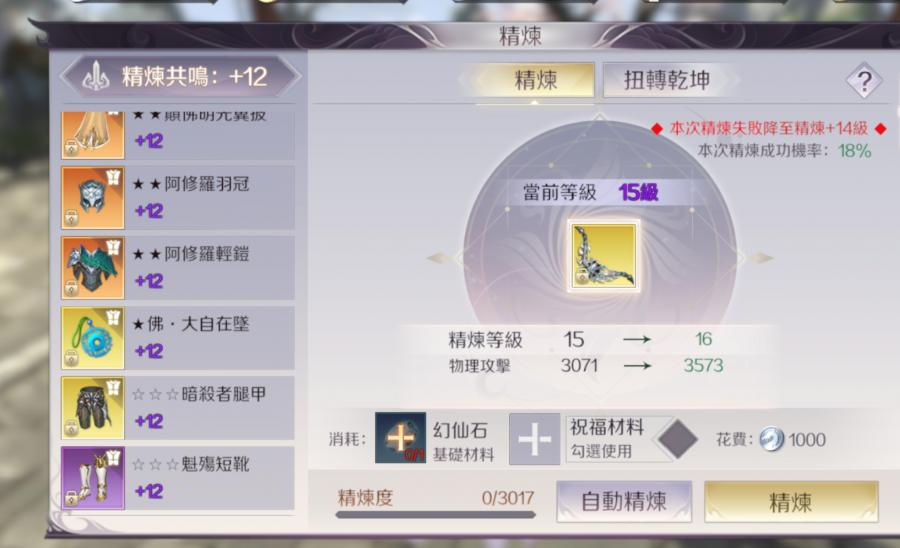
Task: Switch to the 扭轉乾坤 tab
Action: click(x=667, y=80)
